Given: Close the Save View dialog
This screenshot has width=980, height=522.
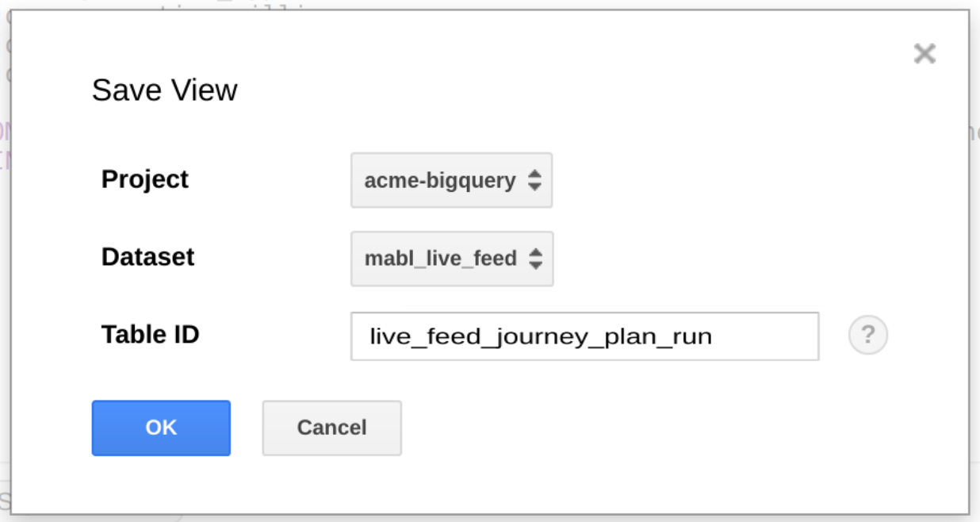Looking at the screenshot, I should click(x=924, y=54).
